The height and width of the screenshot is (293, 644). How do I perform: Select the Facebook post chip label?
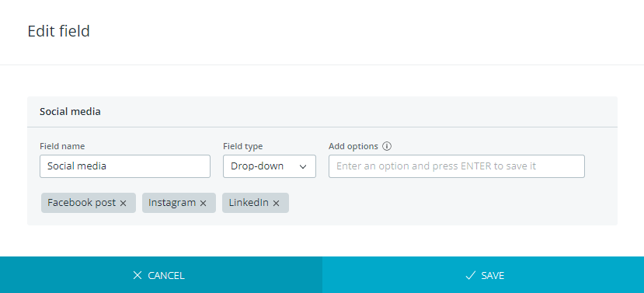pos(82,203)
